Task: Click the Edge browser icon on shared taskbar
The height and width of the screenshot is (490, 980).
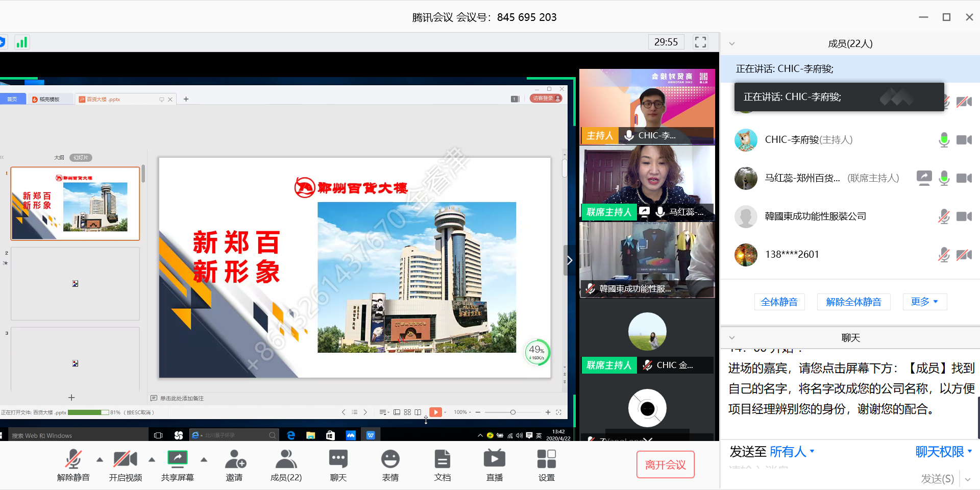Action: coord(291,435)
